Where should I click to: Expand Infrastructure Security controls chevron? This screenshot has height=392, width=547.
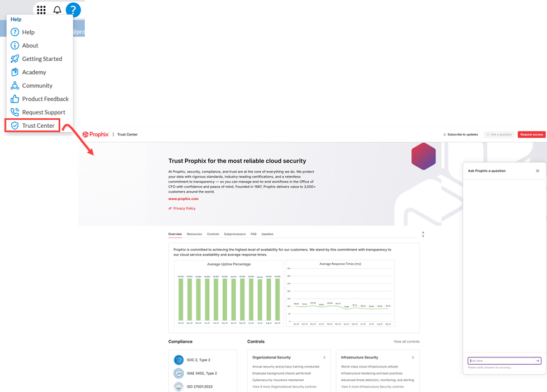tap(413, 357)
